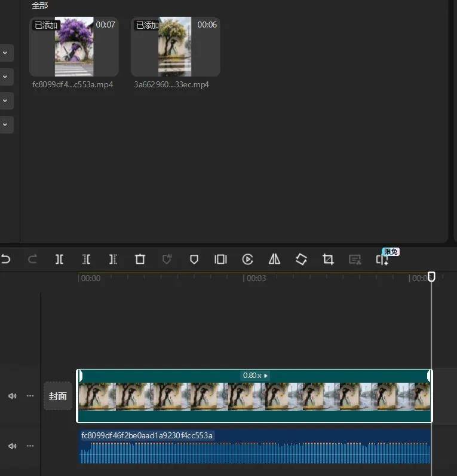Mute the audio track speaker
The height and width of the screenshot is (476, 457).
pos(13,446)
